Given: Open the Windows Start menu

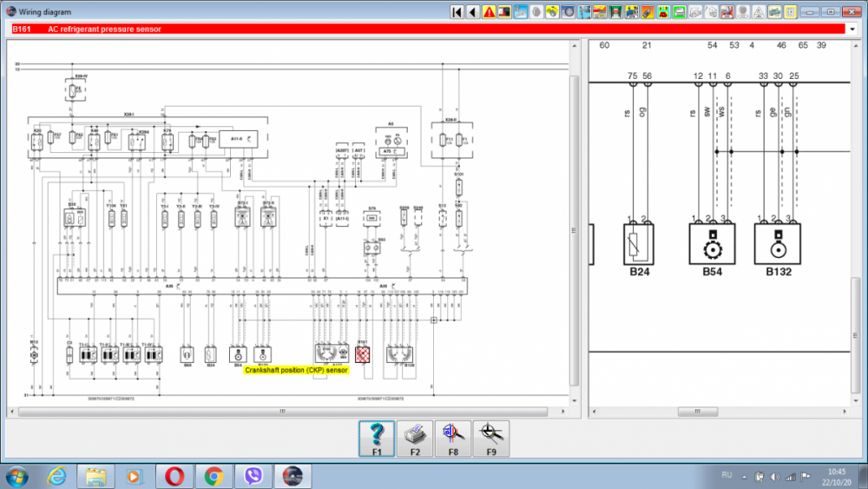Looking at the screenshot, I should (x=17, y=476).
